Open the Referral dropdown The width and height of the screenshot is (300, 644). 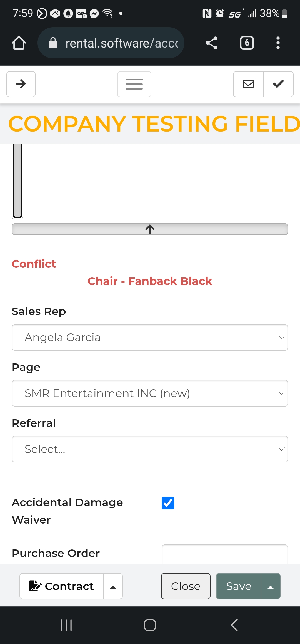click(x=150, y=449)
